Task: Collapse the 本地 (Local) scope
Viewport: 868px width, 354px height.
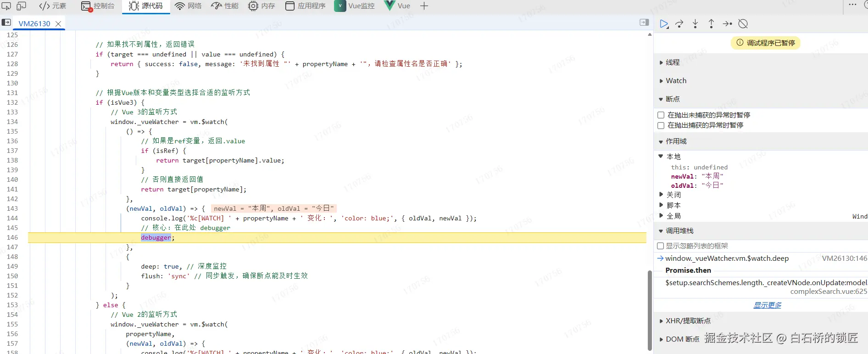Action: click(x=661, y=157)
